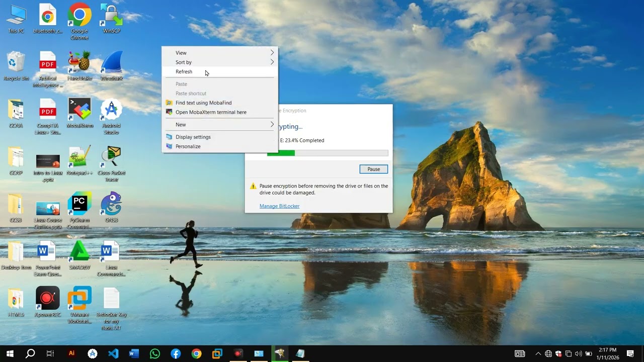Select Betlocker Key for my flash.TXT file
This screenshot has height=362, width=644.
(x=111, y=309)
